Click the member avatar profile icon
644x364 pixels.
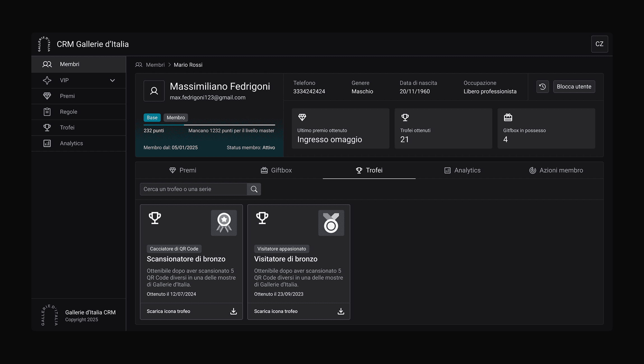(x=154, y=91)
